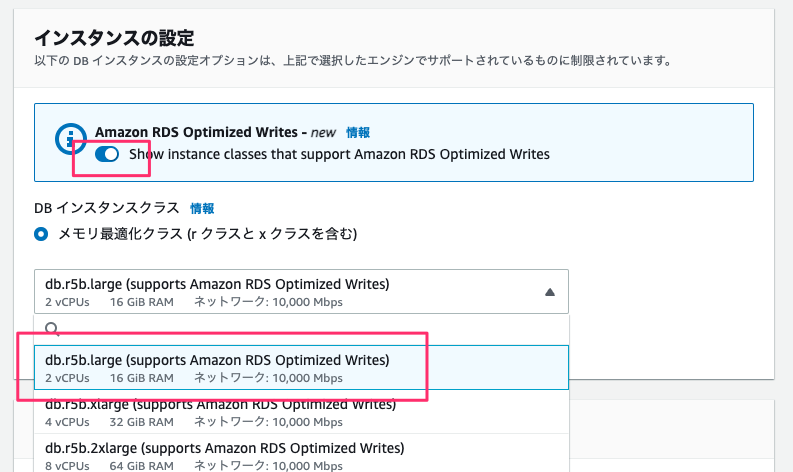Screen dimensions: 793x472
Task: Click the instance class search input field
Action: (301, 329)
